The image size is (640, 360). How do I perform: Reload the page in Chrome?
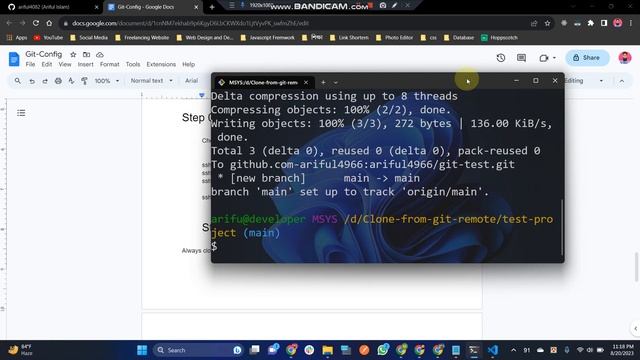click(36, 23)
